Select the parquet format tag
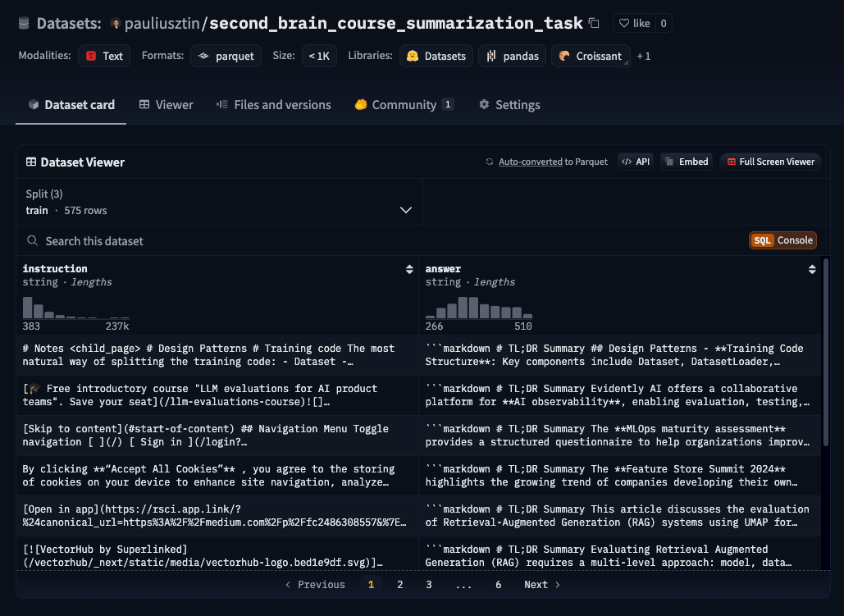This screenshot has width=844, height=616. point(226,56)
